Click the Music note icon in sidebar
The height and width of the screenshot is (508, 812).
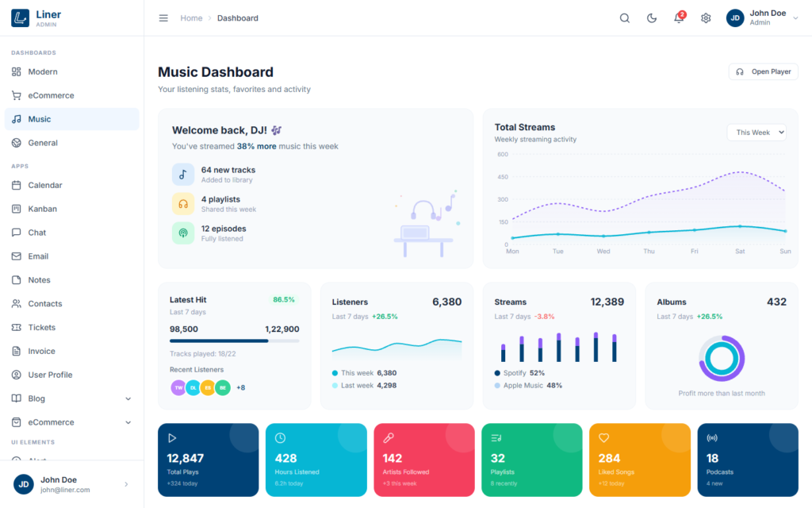pos(17,119)
